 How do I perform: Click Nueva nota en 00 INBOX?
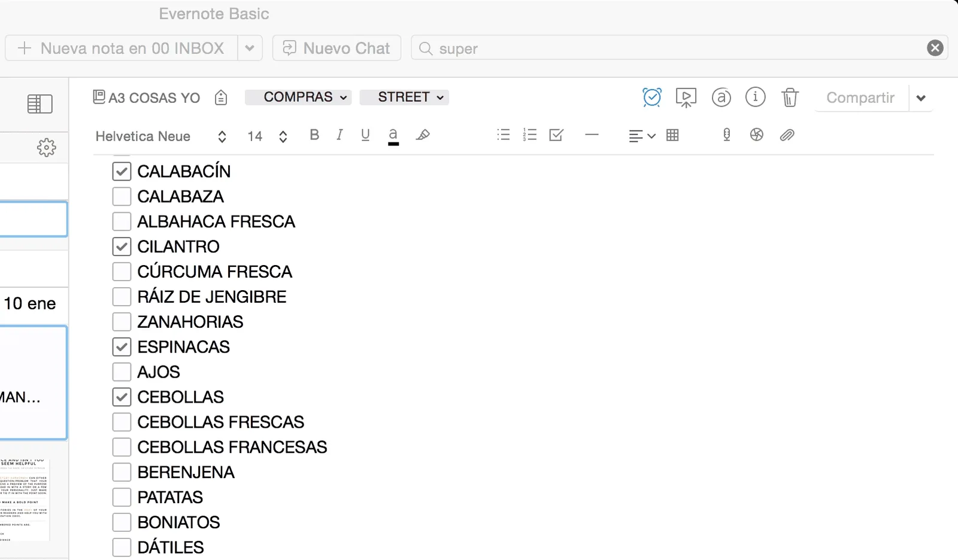(x=122, y=48)
